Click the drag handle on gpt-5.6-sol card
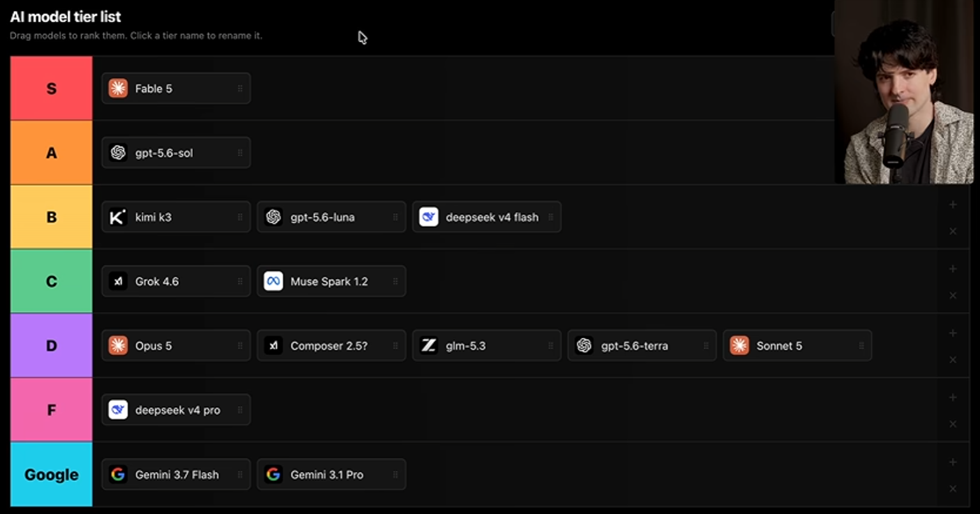This screenshot has width=980, height=514. coord(240,153)
